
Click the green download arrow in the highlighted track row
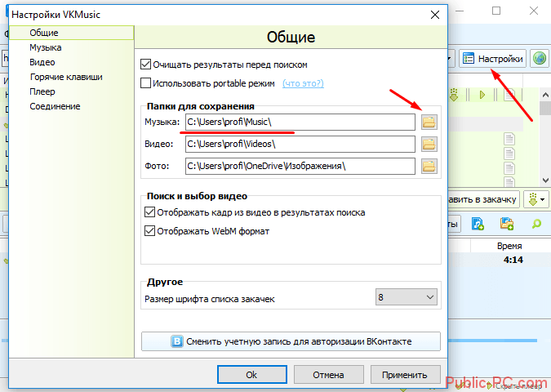tap(454, 95)
